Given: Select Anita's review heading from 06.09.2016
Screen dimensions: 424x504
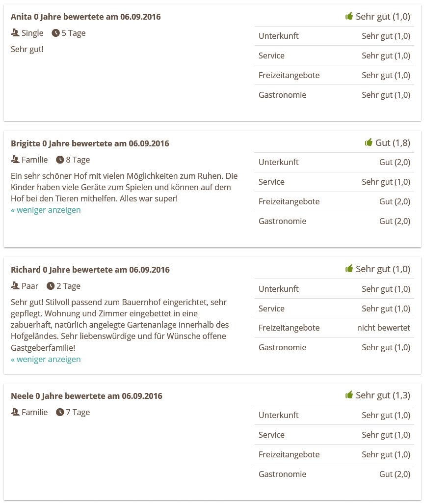Looking at the screenshot, I should tap(86, 17).
